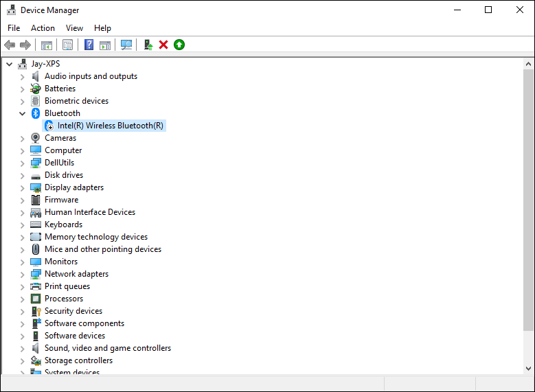Click the Properties toolbar icon
The image size is (535, 392).
click(67, 45)
